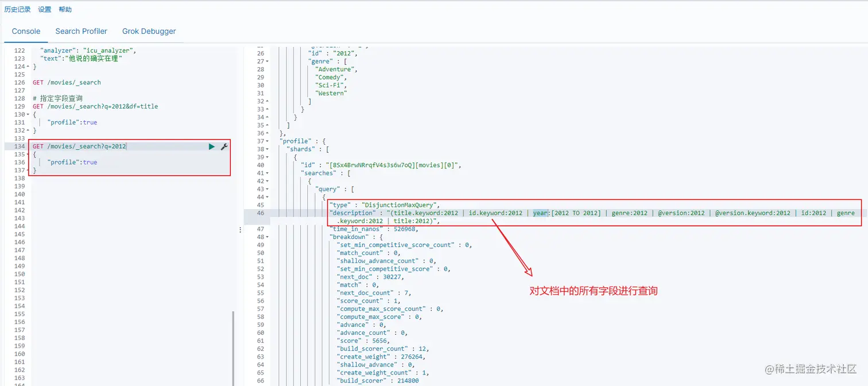Collapse the profile object at response line 37
The image size is (868, 386).
[267, 141]
